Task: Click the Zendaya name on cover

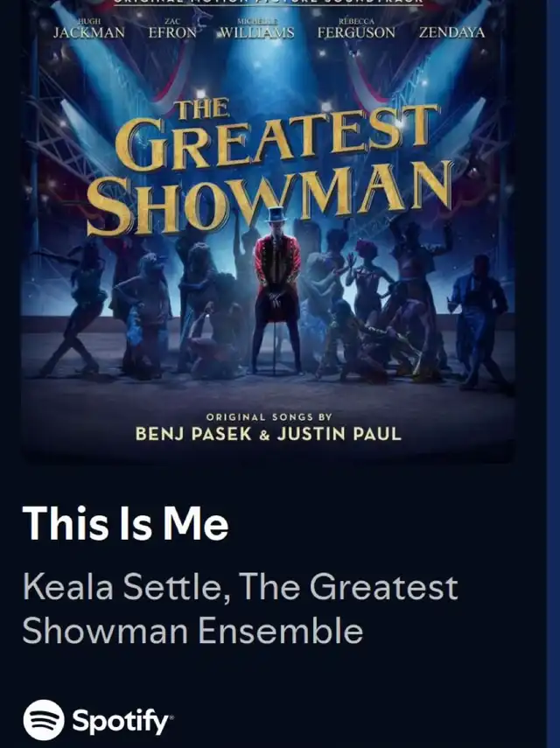Action: (451, 32)
